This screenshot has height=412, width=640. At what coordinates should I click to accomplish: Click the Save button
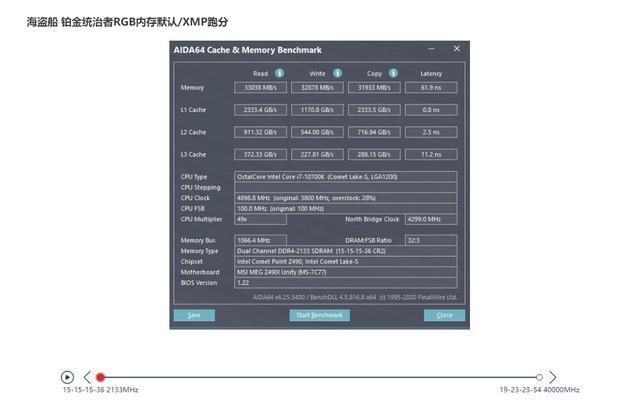click(x=194, y=315)
